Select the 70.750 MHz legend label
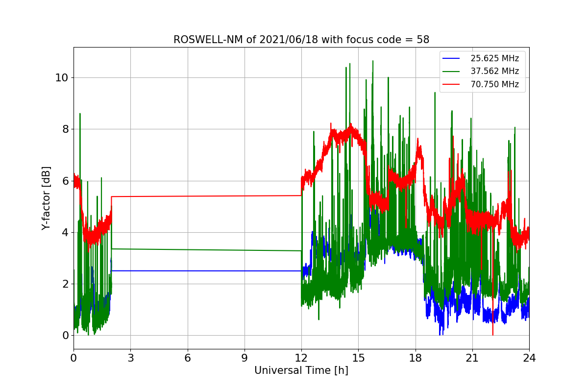Viewport: 588px width, 392px height. tap(495, 84)
